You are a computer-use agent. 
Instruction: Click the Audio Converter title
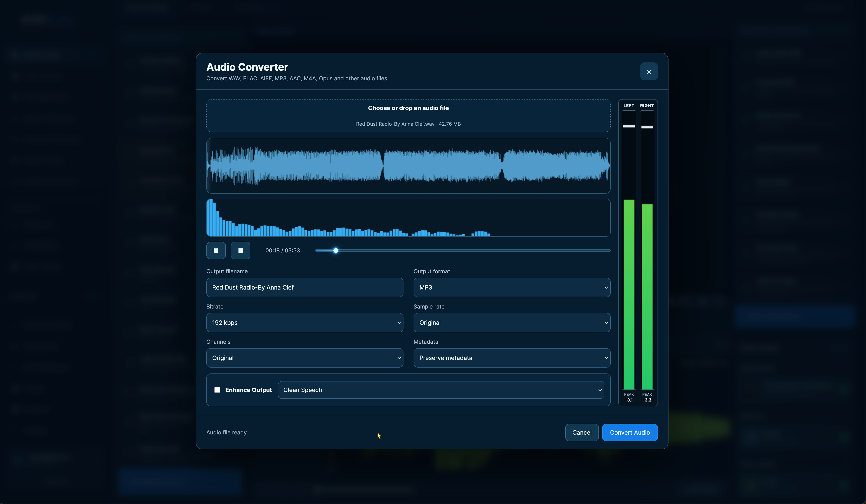(247, 67)
